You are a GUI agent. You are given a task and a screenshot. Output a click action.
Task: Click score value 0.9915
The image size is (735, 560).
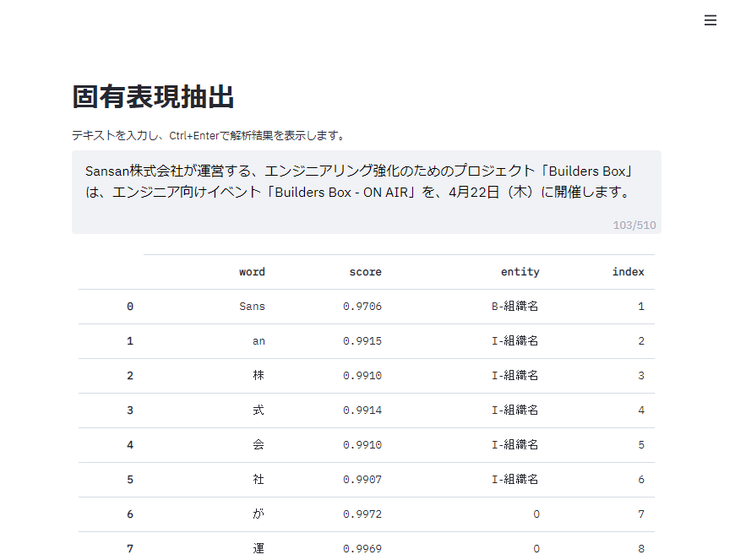(x=362, y=341)
